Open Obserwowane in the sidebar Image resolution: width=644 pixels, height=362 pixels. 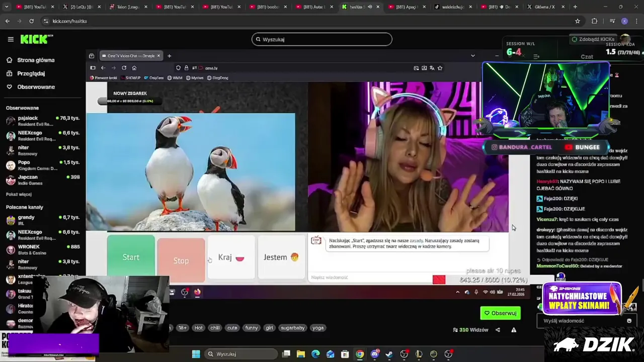point(36,87)
